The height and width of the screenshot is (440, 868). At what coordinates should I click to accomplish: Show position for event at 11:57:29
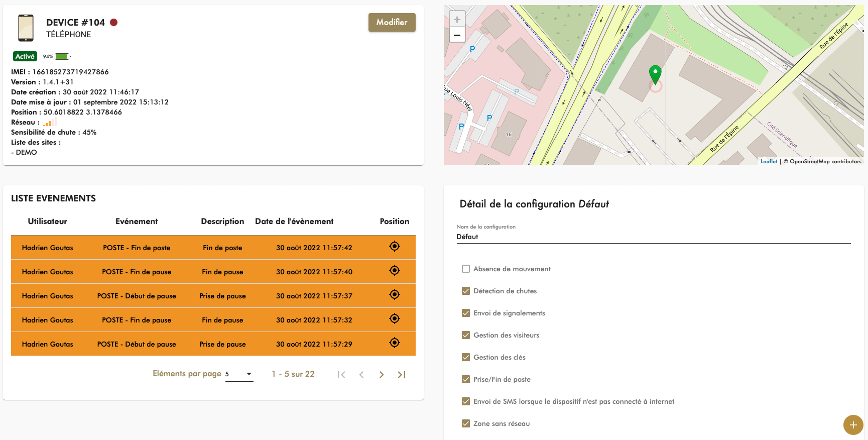click(x=395, y=343)
